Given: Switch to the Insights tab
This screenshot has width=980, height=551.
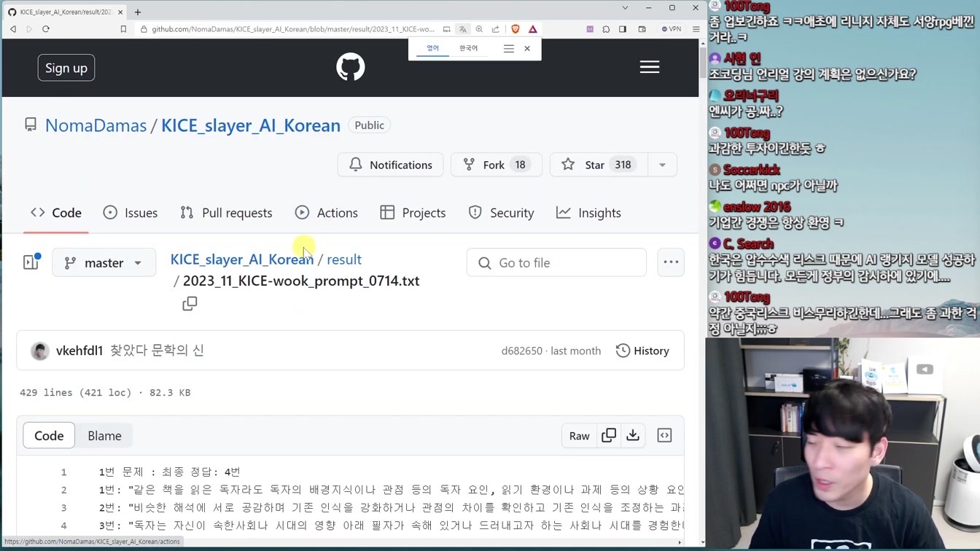Looking at the screenshot, I should tap(588, 213).
